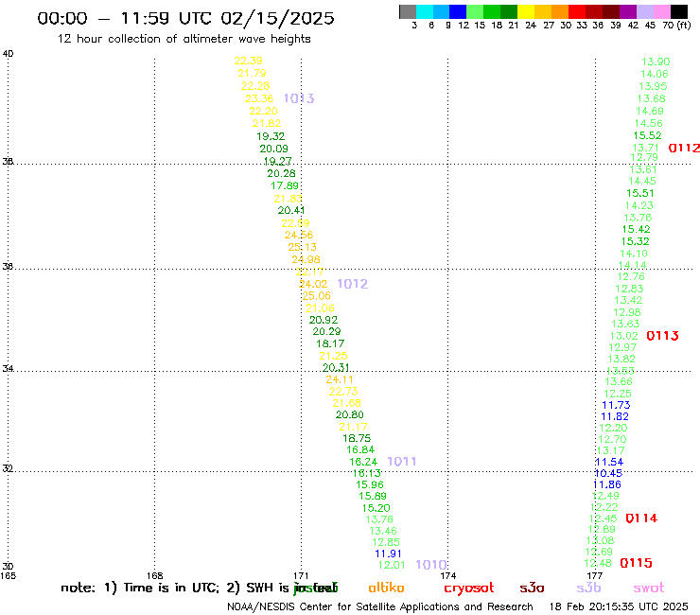This screenshot has width=700, height=615.
Task: Click the red 0115 time marker
Action: 637,563
